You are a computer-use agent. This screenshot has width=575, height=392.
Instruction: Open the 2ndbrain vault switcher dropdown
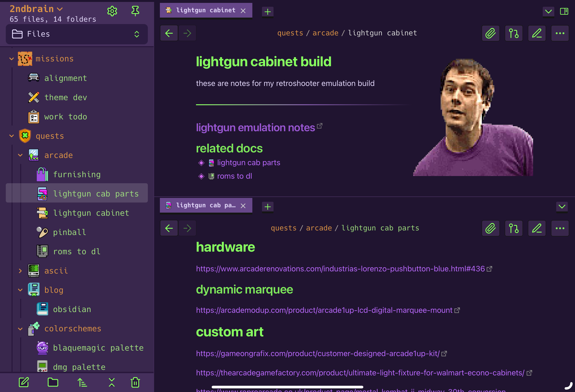(x=36, y=9)
